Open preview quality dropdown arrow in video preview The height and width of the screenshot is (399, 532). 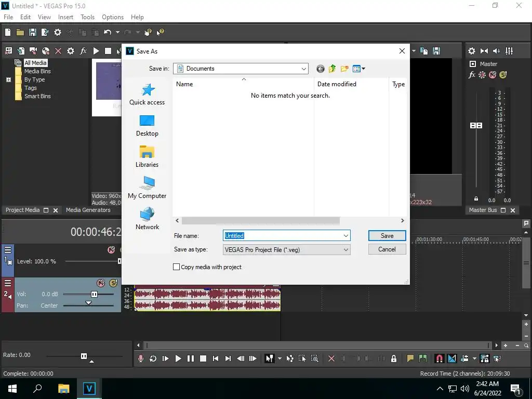coord(414,51)
